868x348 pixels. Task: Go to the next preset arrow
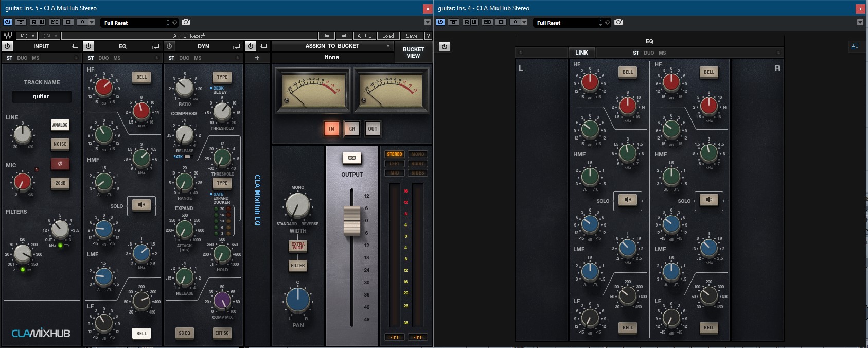coord(344,36)
